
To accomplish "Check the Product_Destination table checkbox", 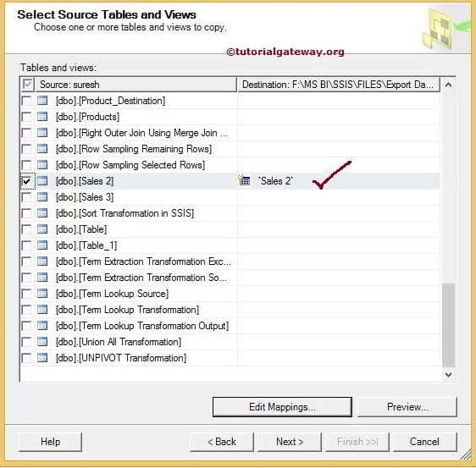I will click(x=26, y=101).
